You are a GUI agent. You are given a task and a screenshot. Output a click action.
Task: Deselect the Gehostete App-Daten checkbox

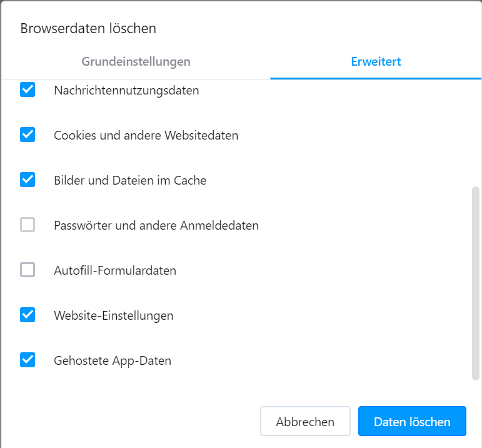tap(28, 360)
